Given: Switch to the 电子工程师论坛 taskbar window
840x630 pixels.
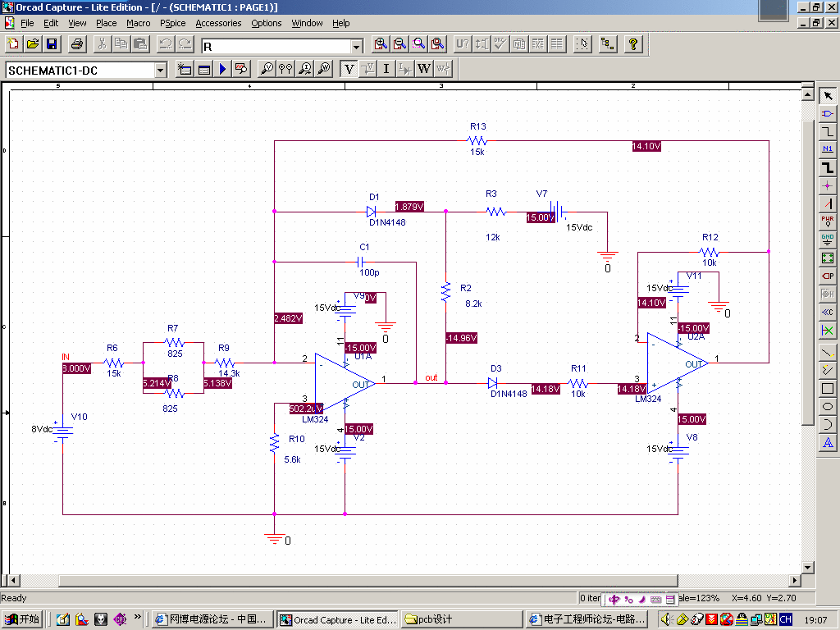Looking at the screenshot, I should click(x=587, y=619).
